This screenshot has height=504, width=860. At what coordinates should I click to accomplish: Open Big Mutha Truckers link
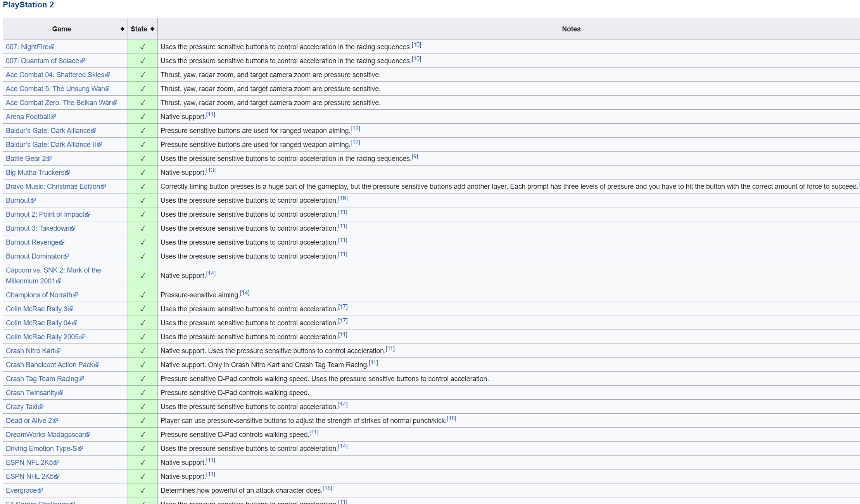(x=38, y=173)
